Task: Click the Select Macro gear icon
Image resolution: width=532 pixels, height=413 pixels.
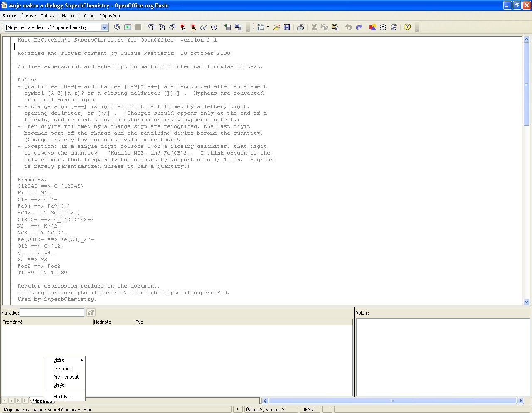Action: point(383,27)
